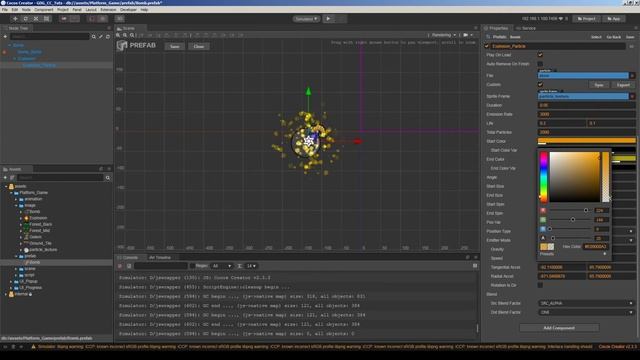This screenshot has width=640, height=360.
Task: Open the Extension menu
Action: tap(108, 9)
